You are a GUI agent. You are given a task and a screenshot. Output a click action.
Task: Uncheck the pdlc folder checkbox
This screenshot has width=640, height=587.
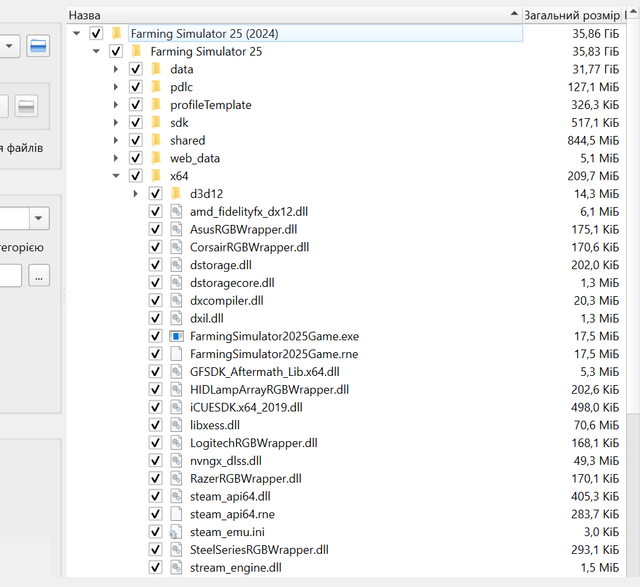(136, 87)
